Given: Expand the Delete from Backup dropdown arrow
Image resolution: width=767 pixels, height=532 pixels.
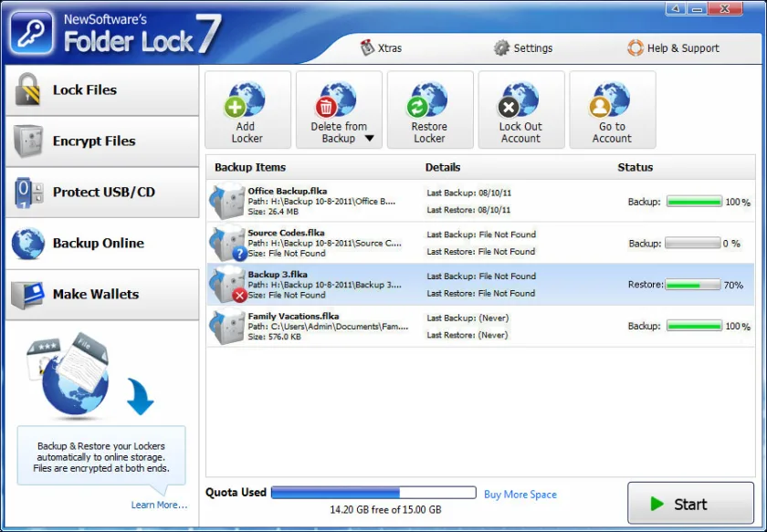Looking at the screenshot, I should [369, 139].
